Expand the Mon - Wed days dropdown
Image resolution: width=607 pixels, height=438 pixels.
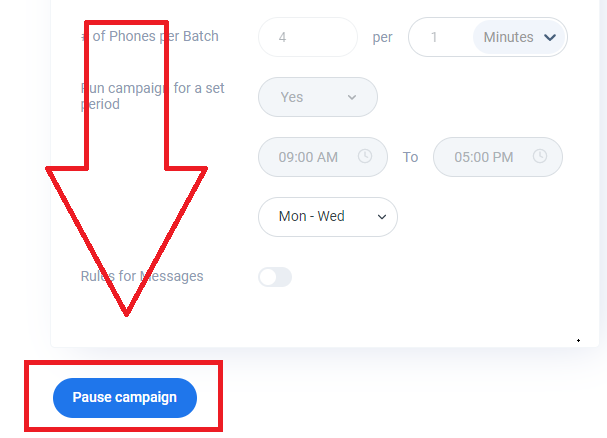tap(327, 216)
